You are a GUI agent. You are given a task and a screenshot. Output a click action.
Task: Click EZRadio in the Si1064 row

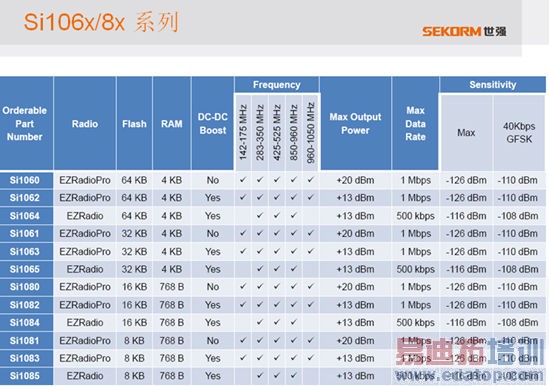pos(85,216)
